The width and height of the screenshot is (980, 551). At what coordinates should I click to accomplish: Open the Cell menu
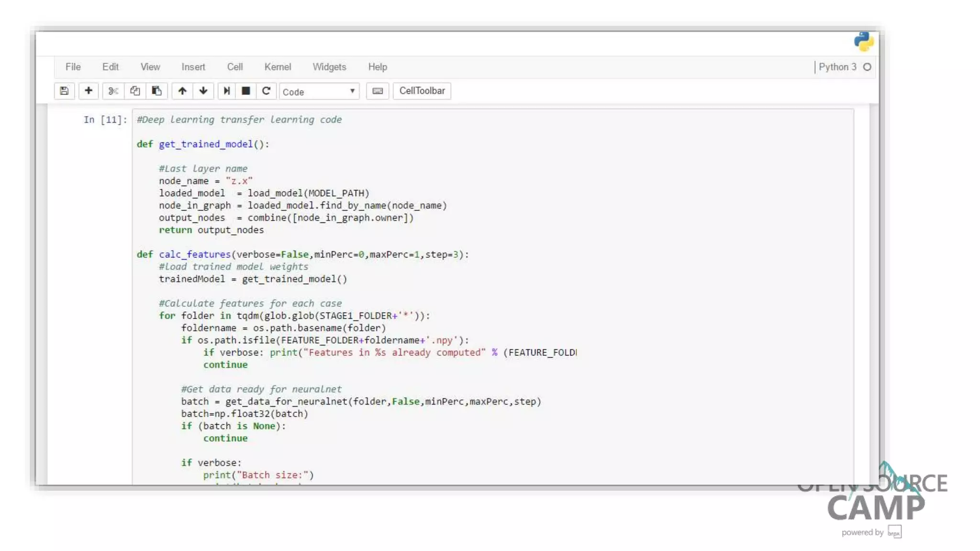234,67
